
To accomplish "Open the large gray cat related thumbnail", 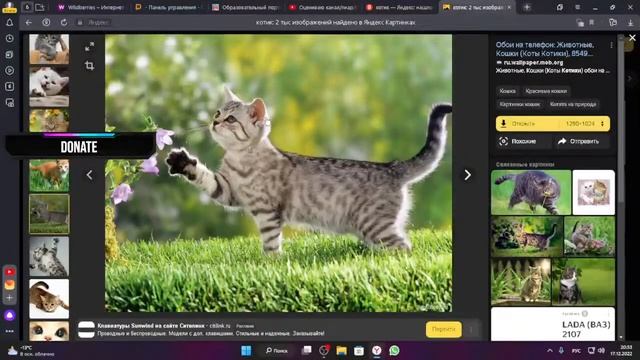I will tap(531, 192).
